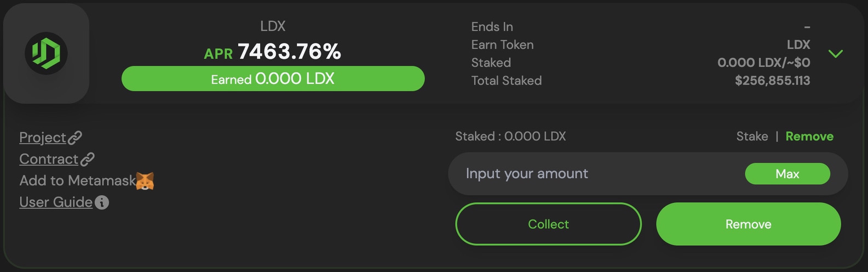Click the chain-link icon beside Project

75,137
